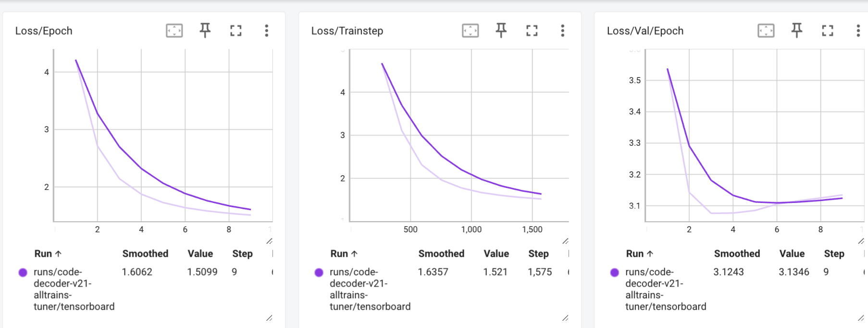Viewport: 868px width, 328px height.
Task: Open the Loss/Trainstep card options menu
Action: tap(562, 31)
